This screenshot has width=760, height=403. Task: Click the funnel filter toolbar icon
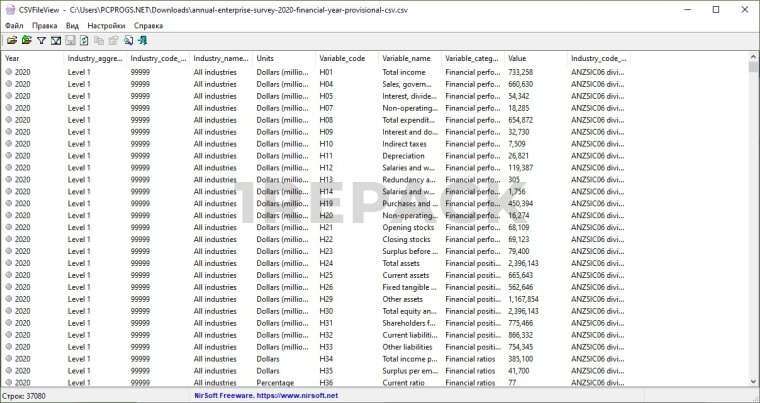(x=41, y=41)
